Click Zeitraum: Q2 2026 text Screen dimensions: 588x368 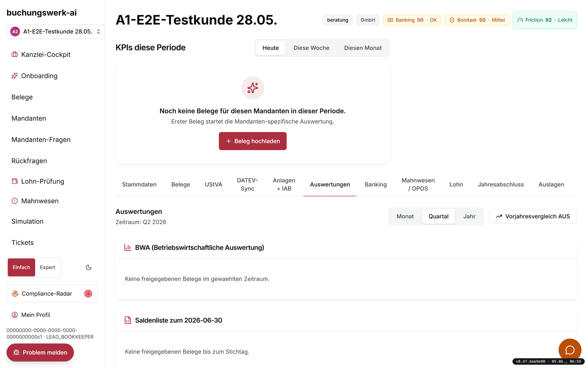tap(141, 222)
